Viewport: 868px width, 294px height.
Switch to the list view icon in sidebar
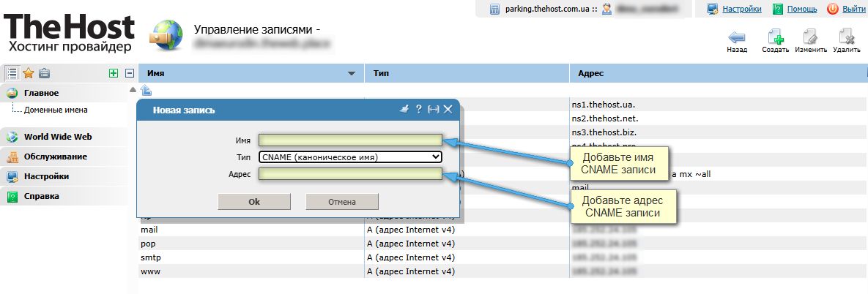click(12, 73)
